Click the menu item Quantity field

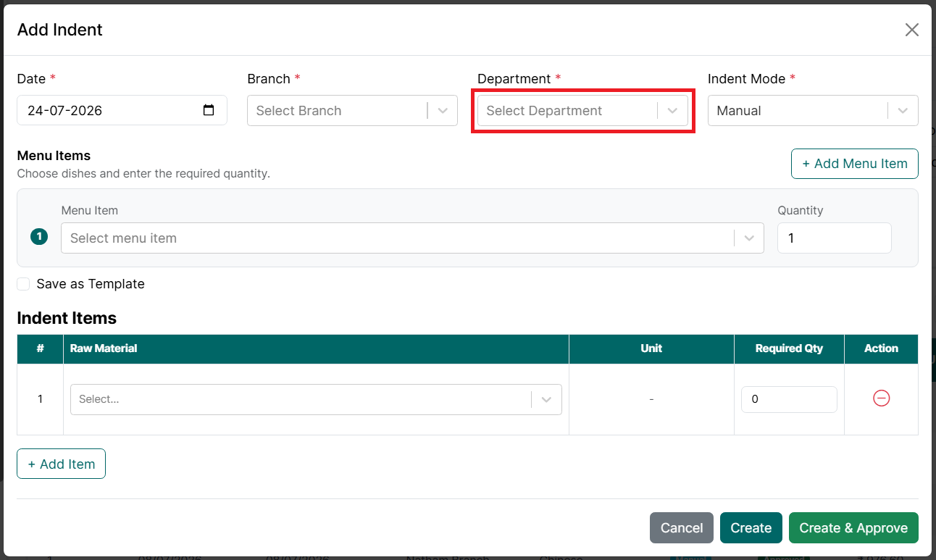click(x=835, y=238)
